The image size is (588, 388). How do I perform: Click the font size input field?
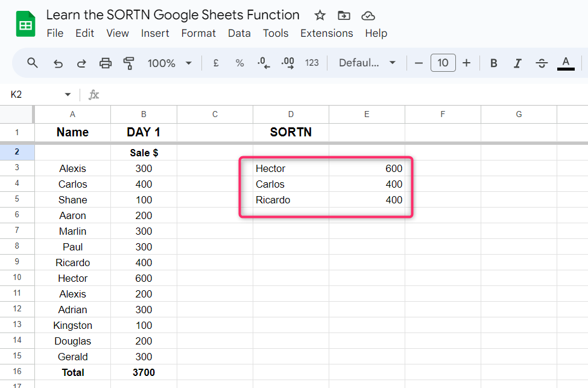pos(443,63)
